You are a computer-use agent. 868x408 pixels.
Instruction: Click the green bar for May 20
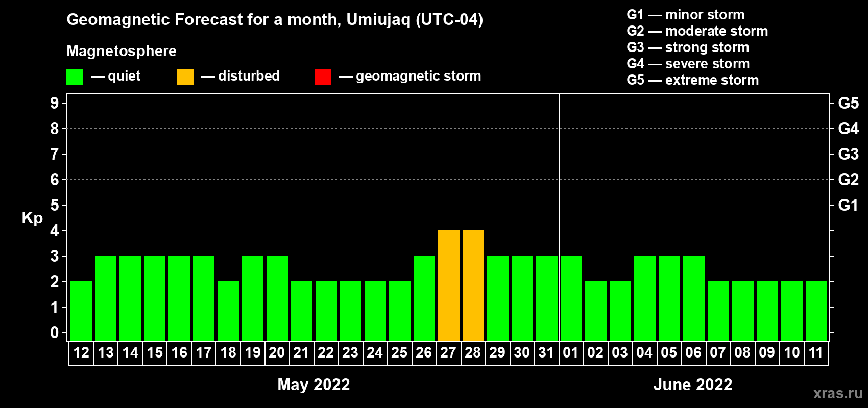tap(277, 298)
